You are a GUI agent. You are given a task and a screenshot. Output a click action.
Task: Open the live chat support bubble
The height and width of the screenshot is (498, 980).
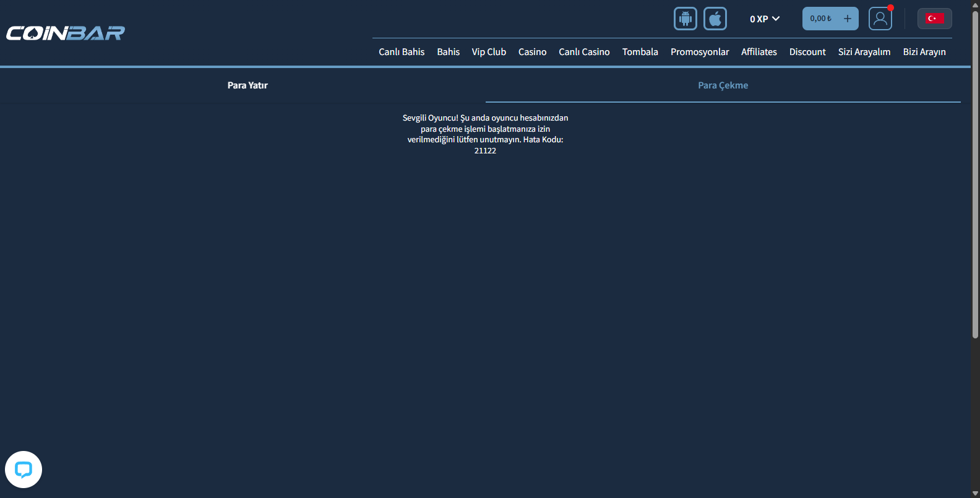pos(24,470)
